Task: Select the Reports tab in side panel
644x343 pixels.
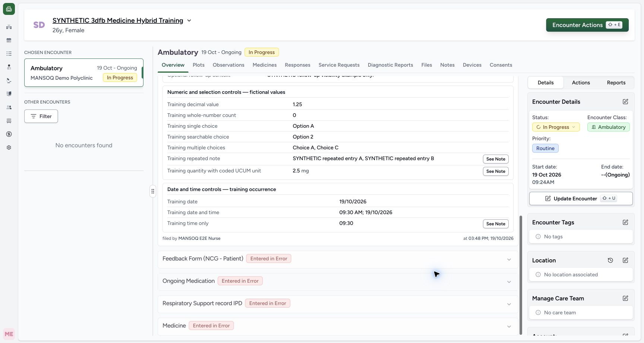Action: [616, 83]
